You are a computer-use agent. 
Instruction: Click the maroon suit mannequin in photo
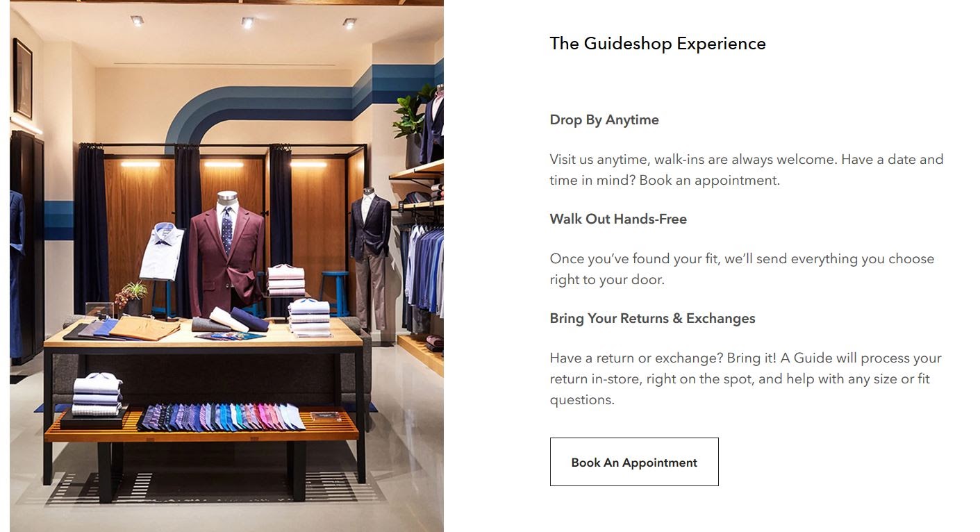(226, 253)
